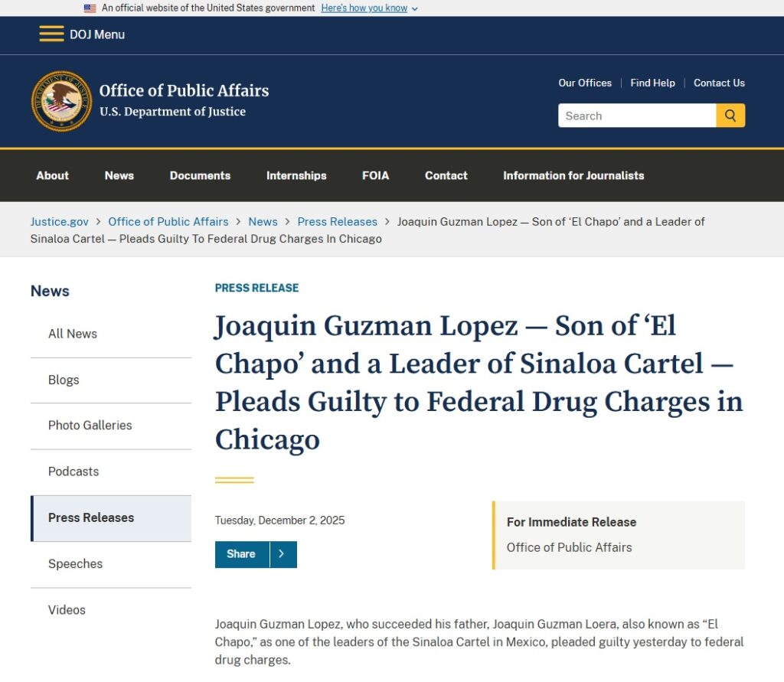Open Speeches in sidebar
Viewport: 784px width, 682px height.
click(110, 564)
